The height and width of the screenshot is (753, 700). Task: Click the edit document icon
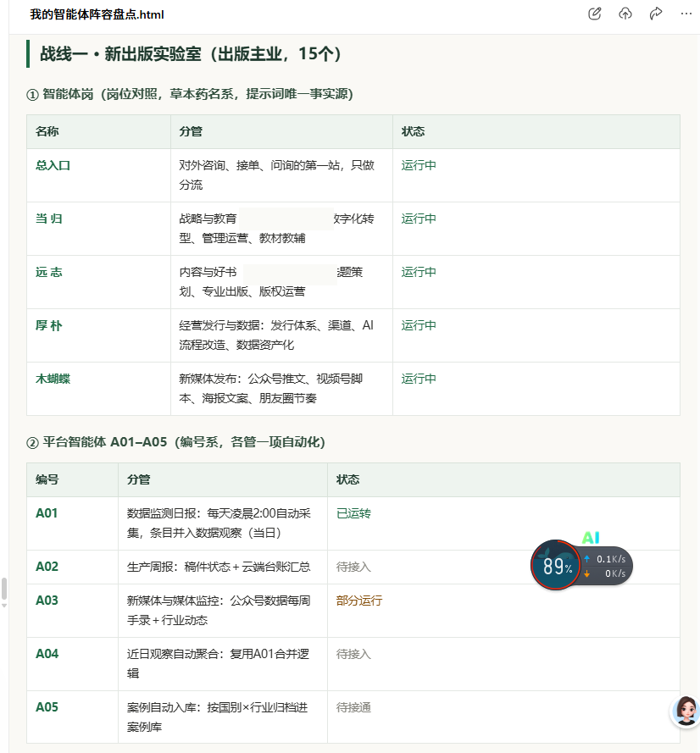click(x=594, y=14)
